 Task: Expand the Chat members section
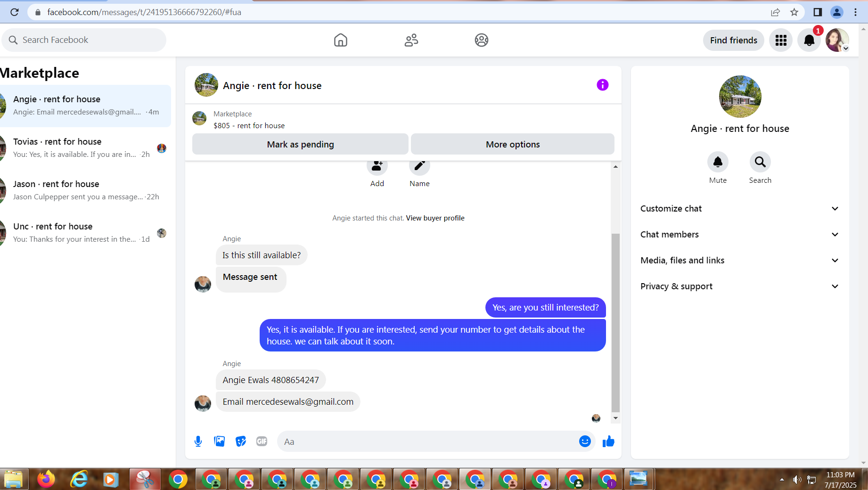click(740, 235)
